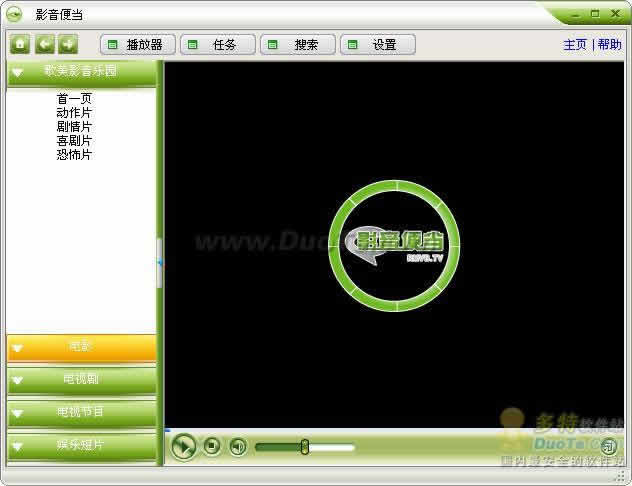
Task: Click the play button
Action: pos(184,447)
